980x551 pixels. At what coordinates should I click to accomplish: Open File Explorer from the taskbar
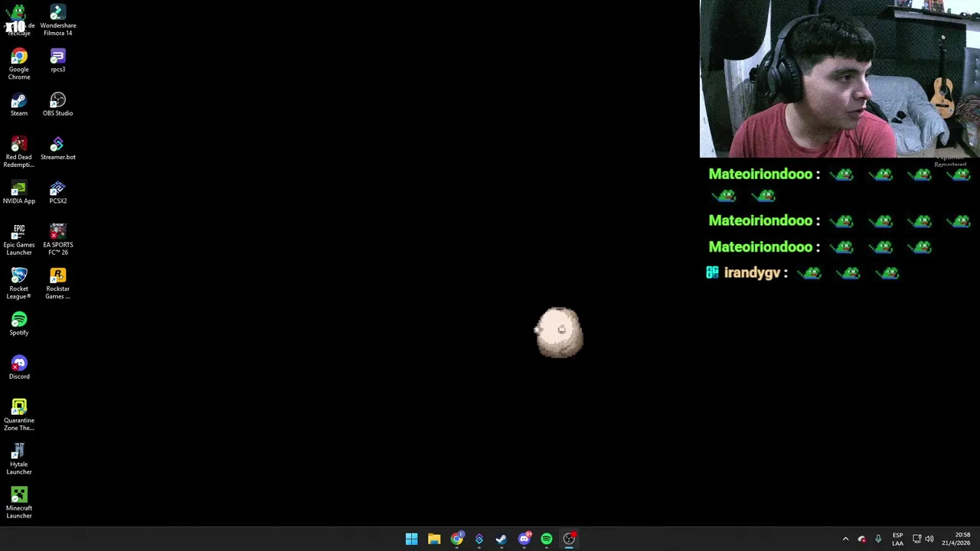(434, 539)
